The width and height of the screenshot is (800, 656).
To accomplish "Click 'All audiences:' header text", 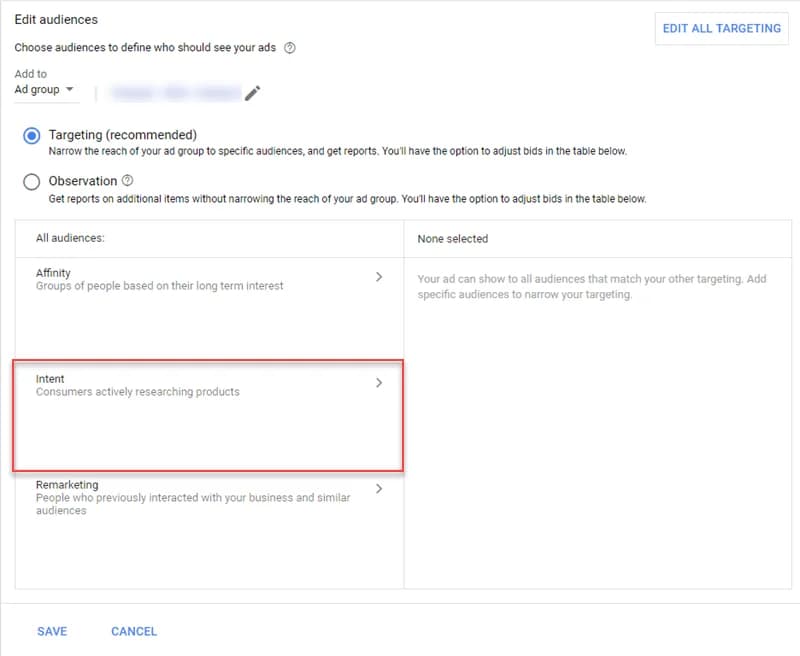I will tap(70, 238).
